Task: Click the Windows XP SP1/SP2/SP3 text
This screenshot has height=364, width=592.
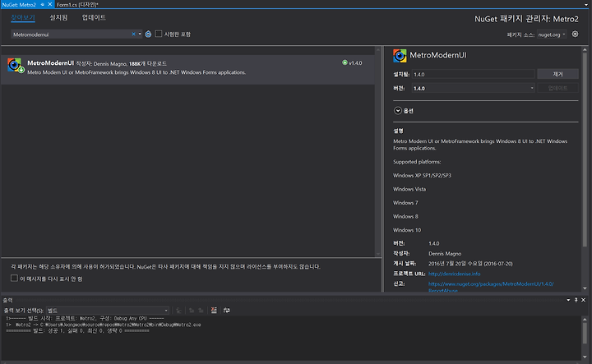Action: tap(422, 175)
